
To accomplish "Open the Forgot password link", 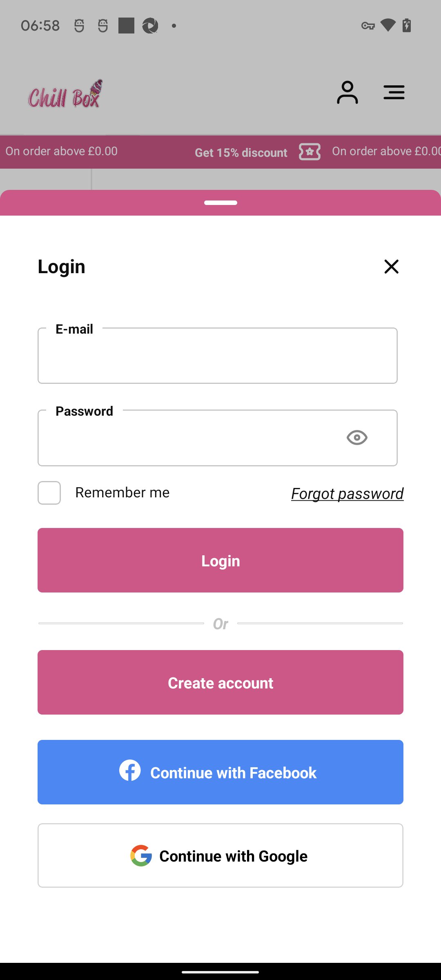I will pyautogui.click(x=347, y=494).
